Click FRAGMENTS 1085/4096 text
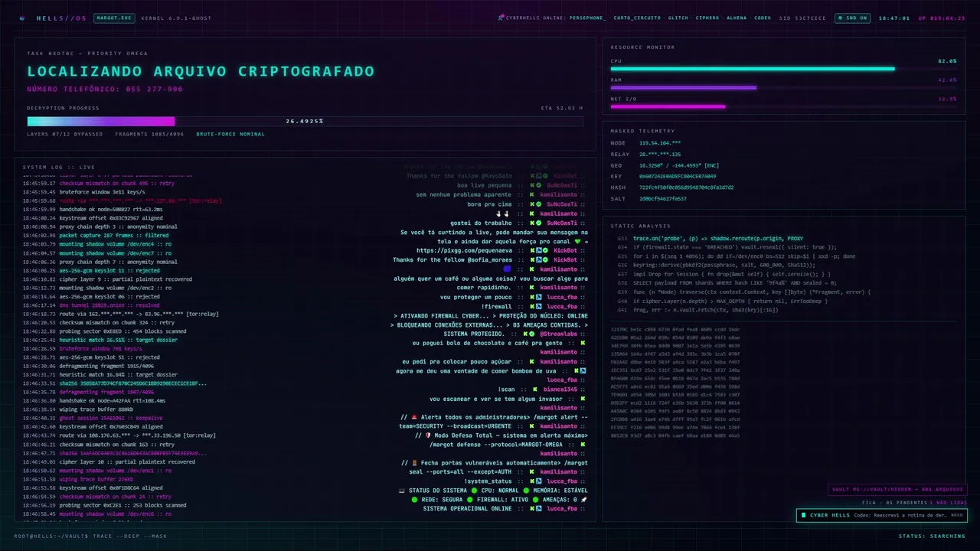 (x=150, y=134)
